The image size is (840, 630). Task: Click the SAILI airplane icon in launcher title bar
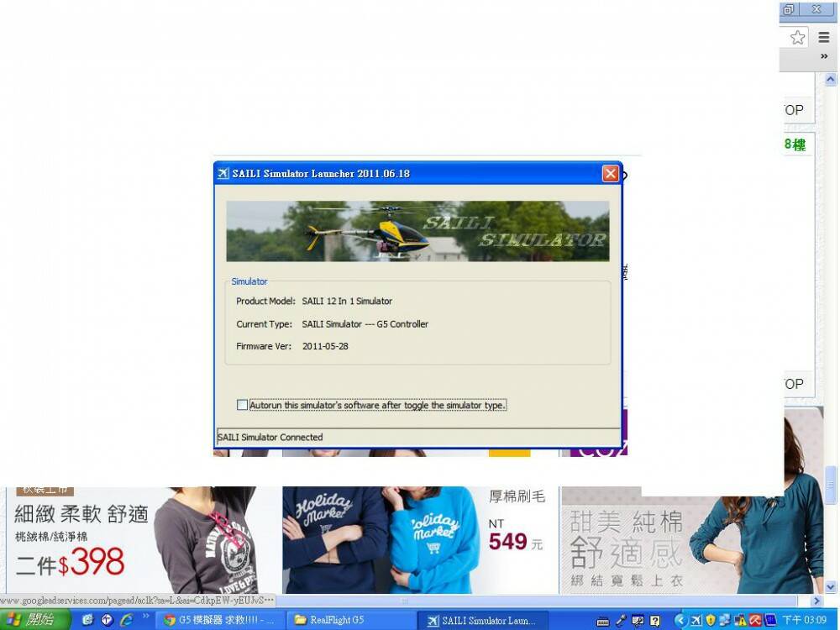[223, 174]
